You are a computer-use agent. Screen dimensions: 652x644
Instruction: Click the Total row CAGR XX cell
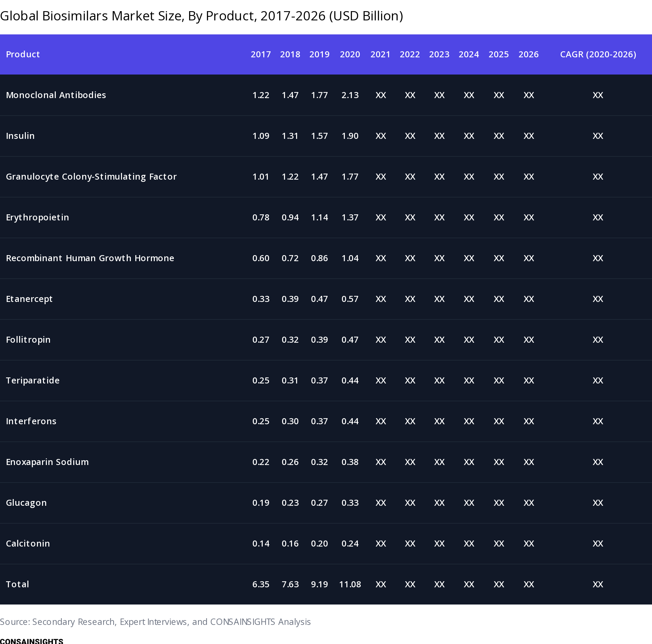pyautogui.click(x=598, y=584)
